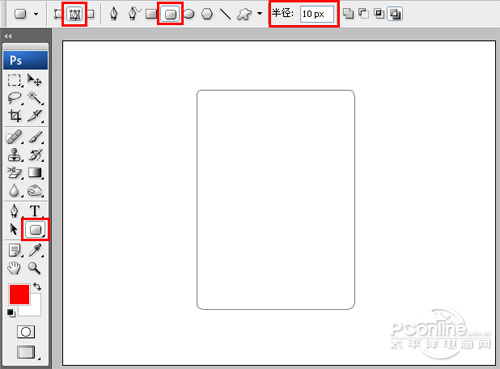Select the Brush tool in toolbox

pyautogui.click(x=35, y=137)
